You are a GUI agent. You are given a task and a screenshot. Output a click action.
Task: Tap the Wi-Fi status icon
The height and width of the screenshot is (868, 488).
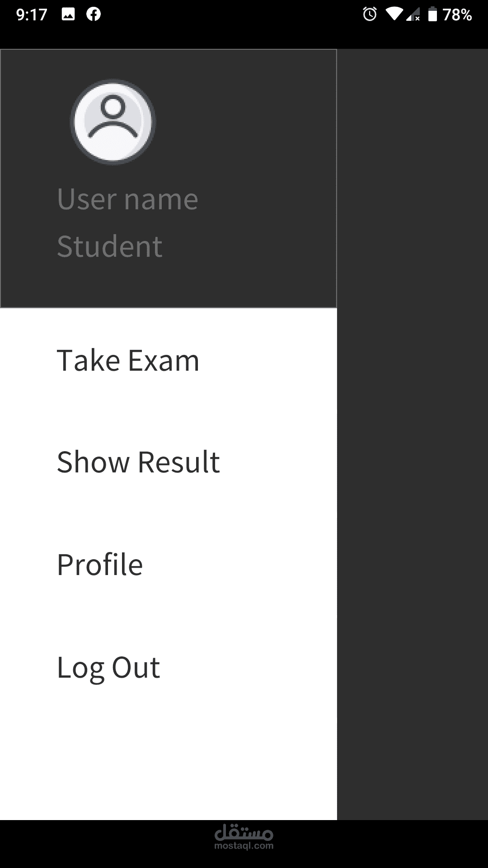click(x=394, y=14)
